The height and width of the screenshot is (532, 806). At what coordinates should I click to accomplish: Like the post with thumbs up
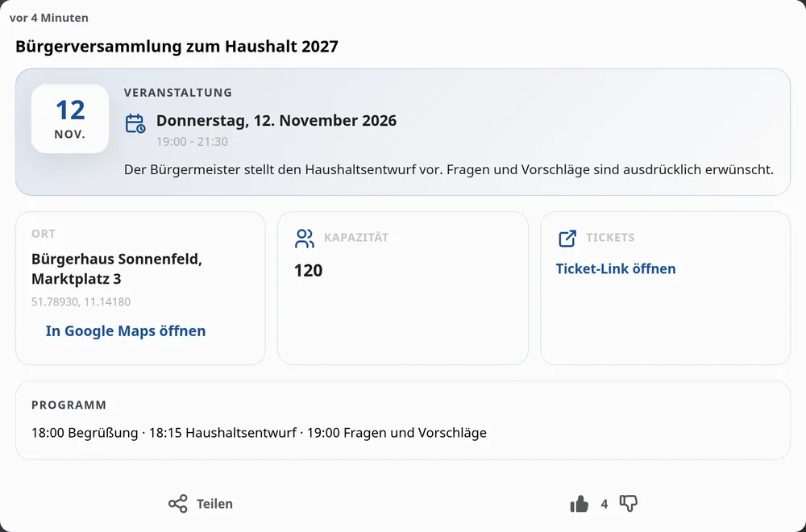[x=580, y=504]
